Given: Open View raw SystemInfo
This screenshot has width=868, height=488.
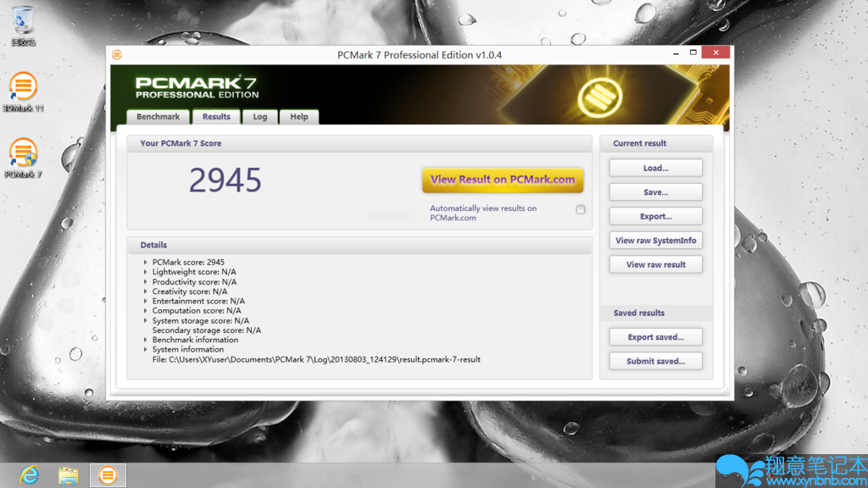Looking at the screenshot, I should point(656,240).
